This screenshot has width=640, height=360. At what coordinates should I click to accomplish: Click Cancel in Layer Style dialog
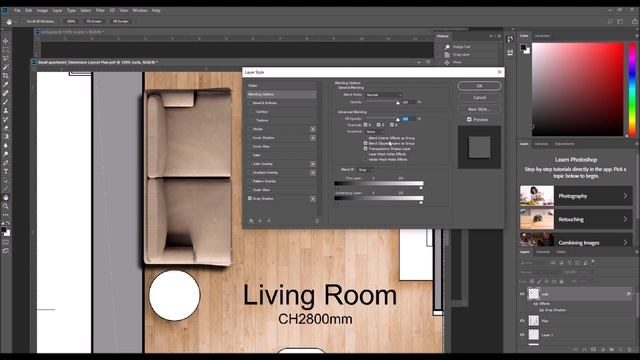tap(480, 98)
